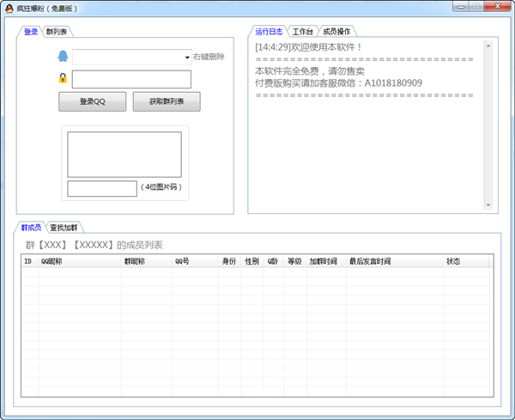Minimize the 疯狂爆粉 window
Screen dimensions: 515x420
pos(461,7)
